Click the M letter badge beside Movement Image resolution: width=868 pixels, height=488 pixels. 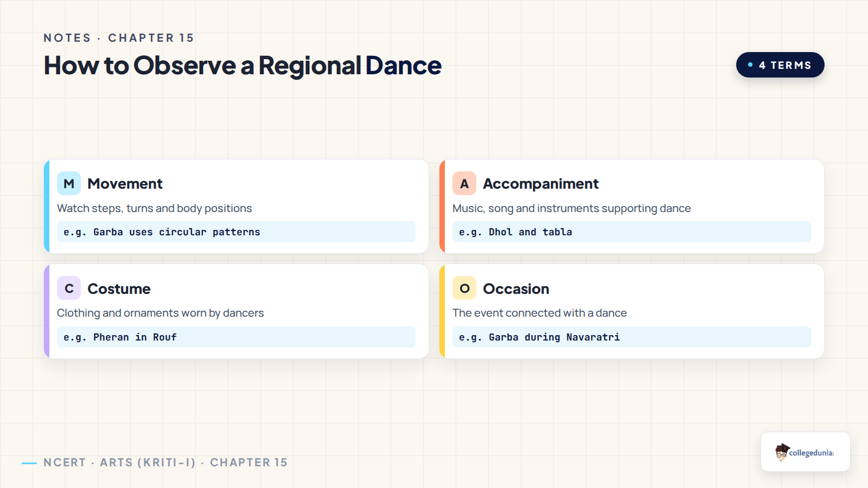point(69,183)
